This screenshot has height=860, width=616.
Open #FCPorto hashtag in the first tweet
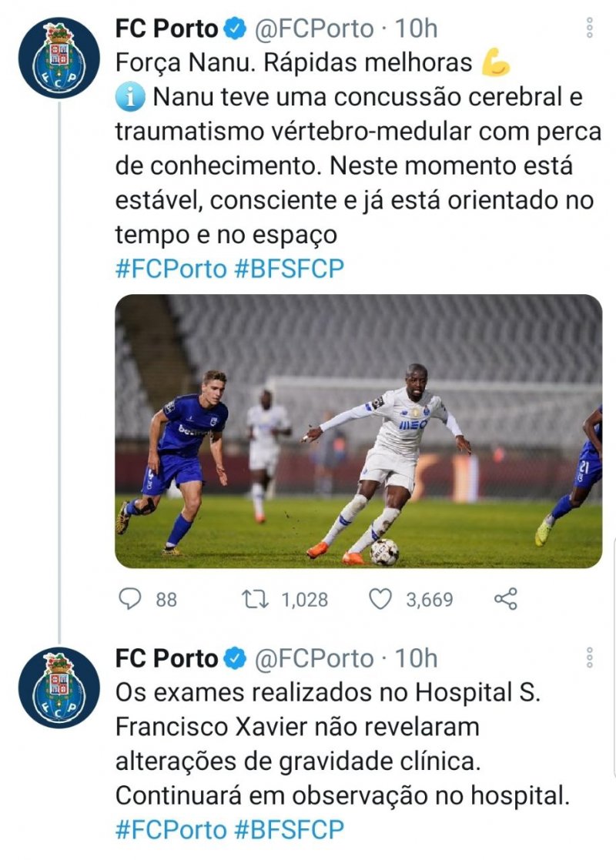[x=171, y=269]
